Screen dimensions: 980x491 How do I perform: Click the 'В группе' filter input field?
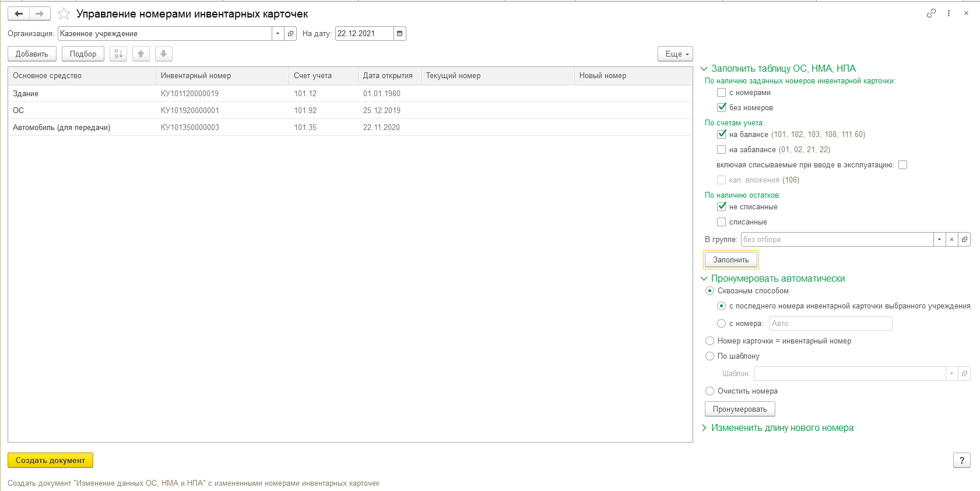click(x=837, y=240)
